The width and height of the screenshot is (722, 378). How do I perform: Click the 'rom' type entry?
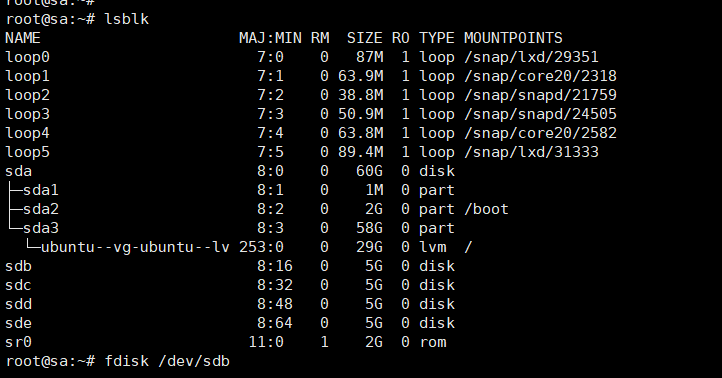(x=432, y=342)
